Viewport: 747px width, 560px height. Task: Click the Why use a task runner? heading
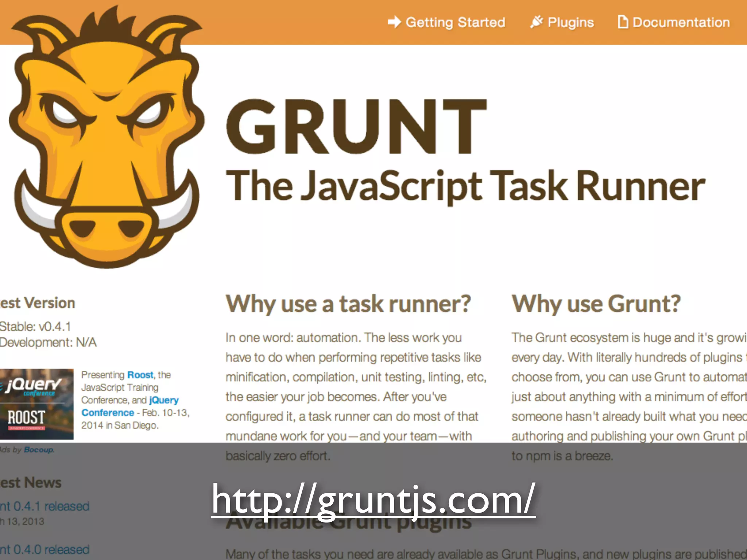tap(348, 304)
